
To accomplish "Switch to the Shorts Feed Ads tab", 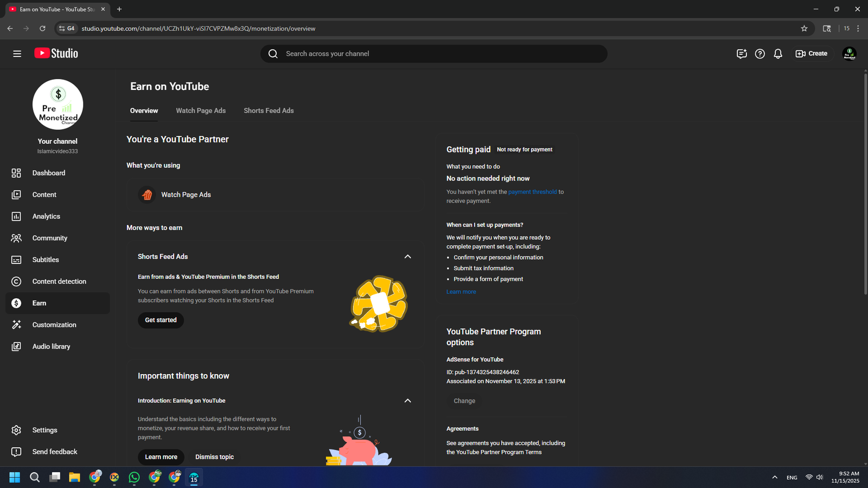I will click(269, 111).
